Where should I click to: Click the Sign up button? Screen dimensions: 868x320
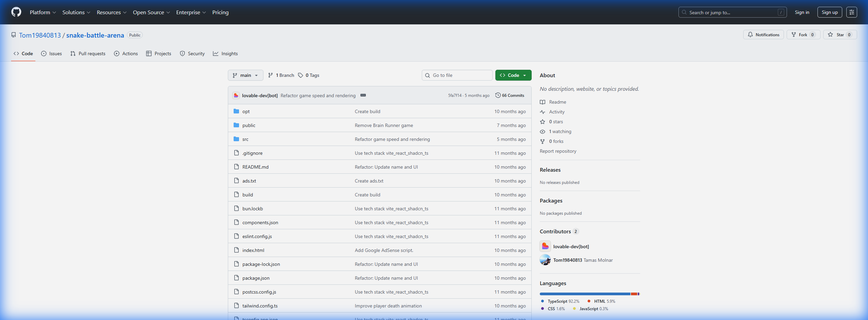[x=830, y=12]
